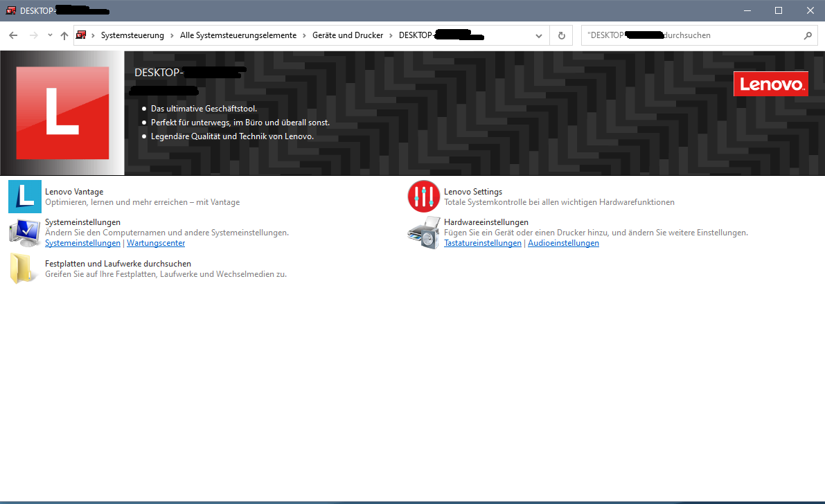Click the Hardwareeinstellungen heading
The height and width of the screenshot is (504, 825).
coord(486,222)
